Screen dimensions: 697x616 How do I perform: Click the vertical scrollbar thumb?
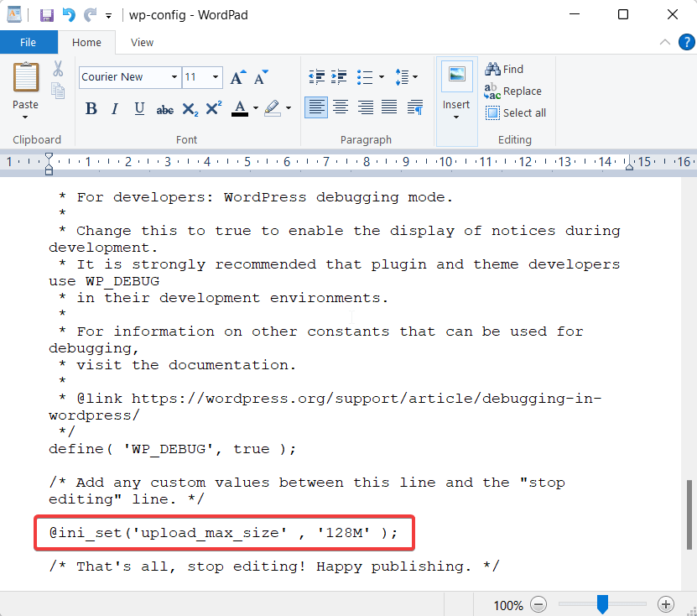coord(689,514)
